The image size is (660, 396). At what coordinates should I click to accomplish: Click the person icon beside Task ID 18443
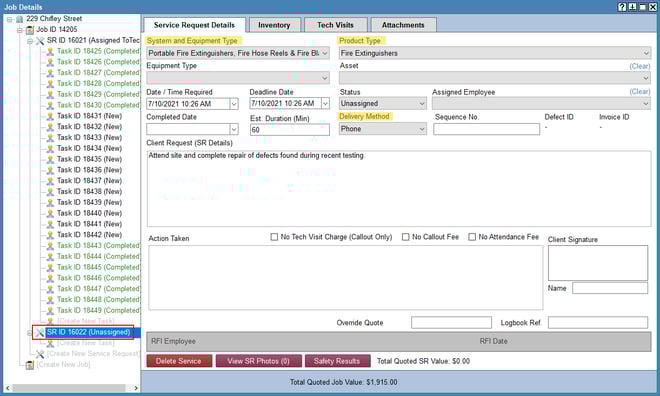click(50, 246)
